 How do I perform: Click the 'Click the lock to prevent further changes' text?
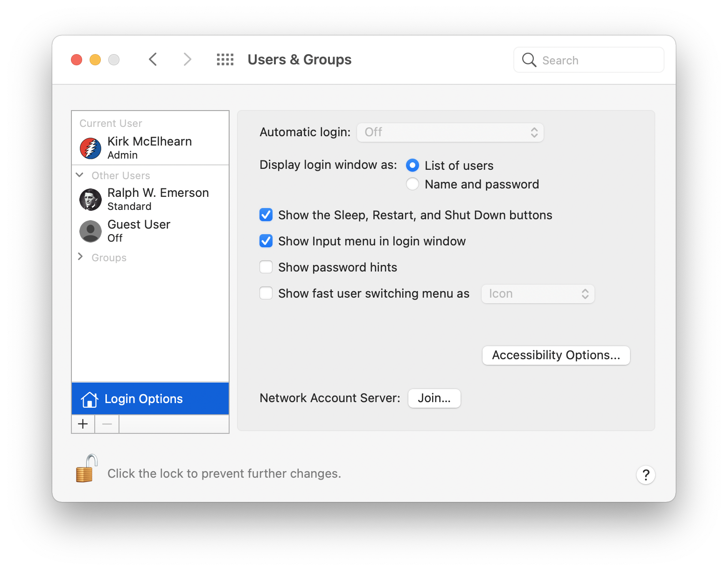pos(224,474)
